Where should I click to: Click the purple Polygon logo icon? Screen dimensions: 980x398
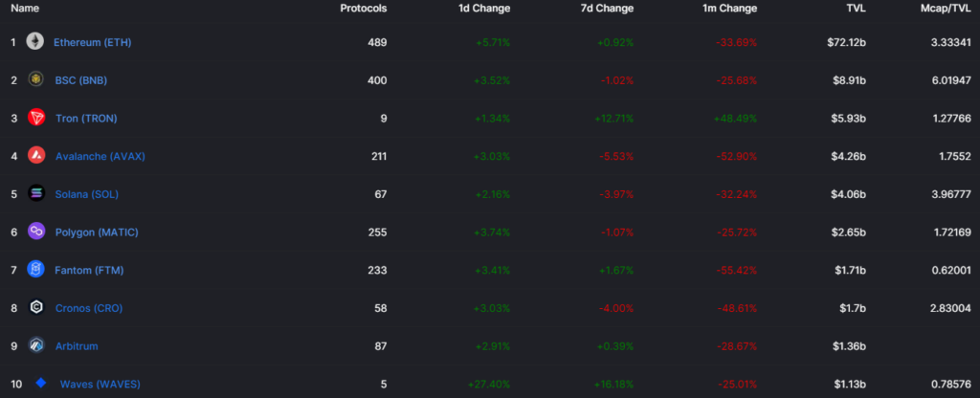click(36, 232)
